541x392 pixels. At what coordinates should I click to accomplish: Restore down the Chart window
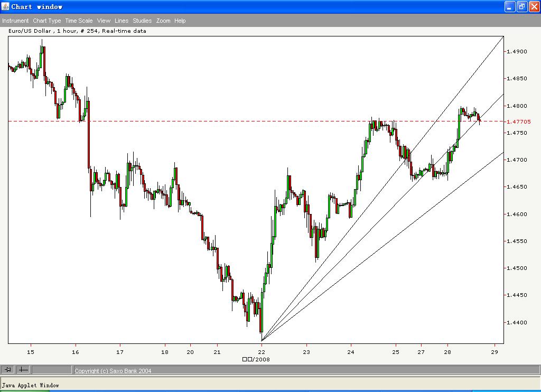point(522,6)
